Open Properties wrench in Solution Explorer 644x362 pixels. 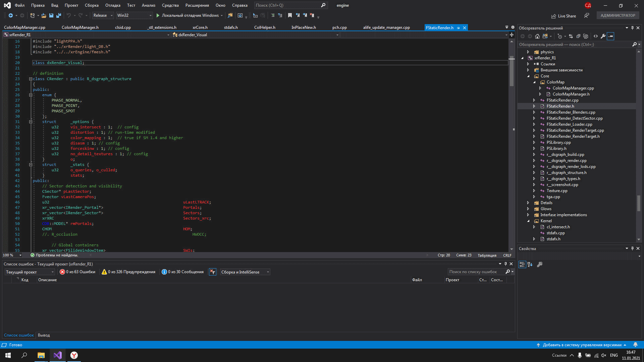tap(603, 36)
